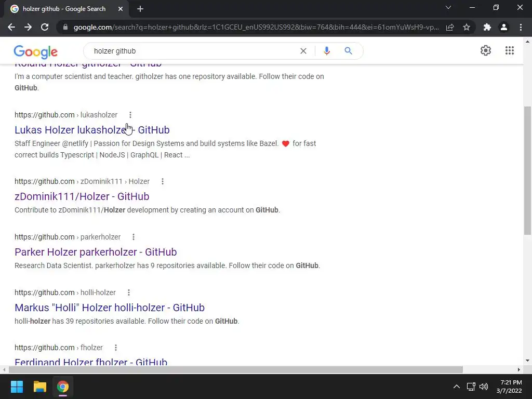Open options for lukasholzer result
Image resolution: width=532 pixels, height=399 pixels.
click(x=130, y=115)
